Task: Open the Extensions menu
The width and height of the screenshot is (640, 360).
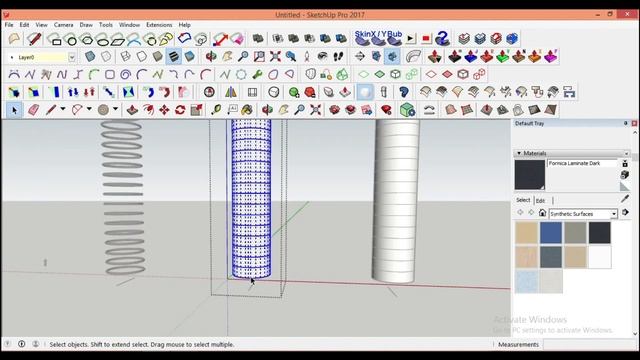Action: (159, 25)
